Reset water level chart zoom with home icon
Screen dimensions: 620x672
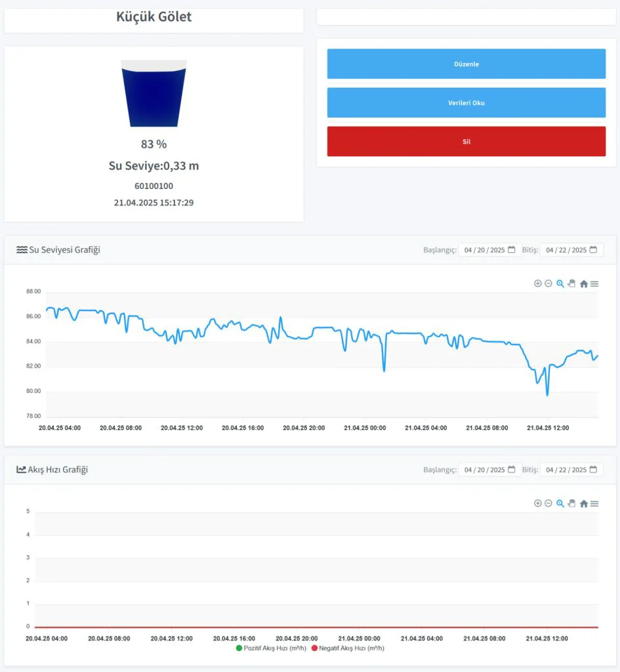[583, 283]
